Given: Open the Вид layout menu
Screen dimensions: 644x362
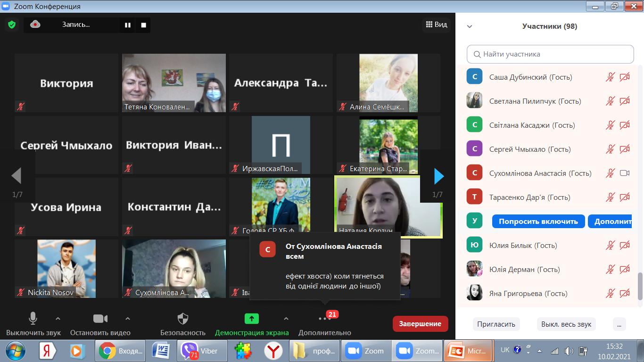Looking at the screenshot, I should click(436, 25).
